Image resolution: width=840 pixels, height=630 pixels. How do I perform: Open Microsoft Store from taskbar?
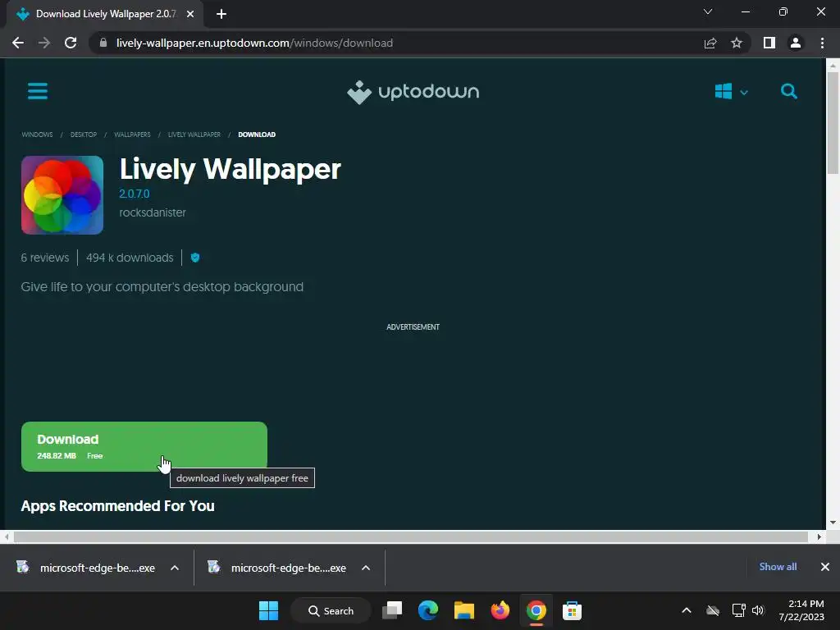[x=572, y=610]
